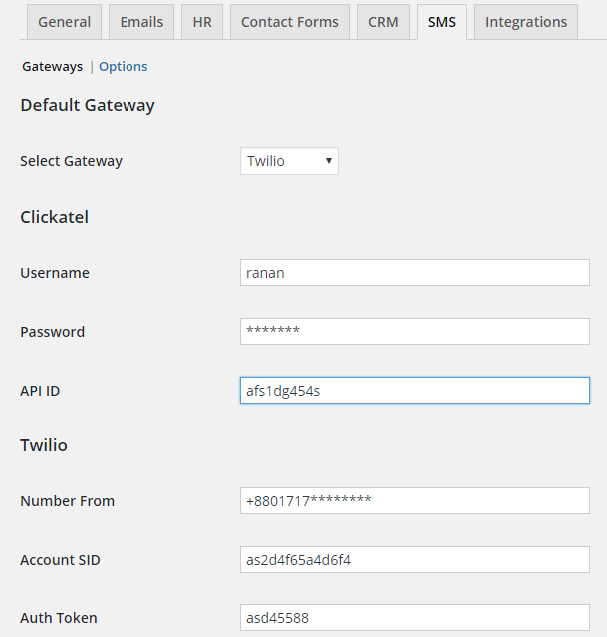
Task: Click the Username label
Action: tap(55, 273)
